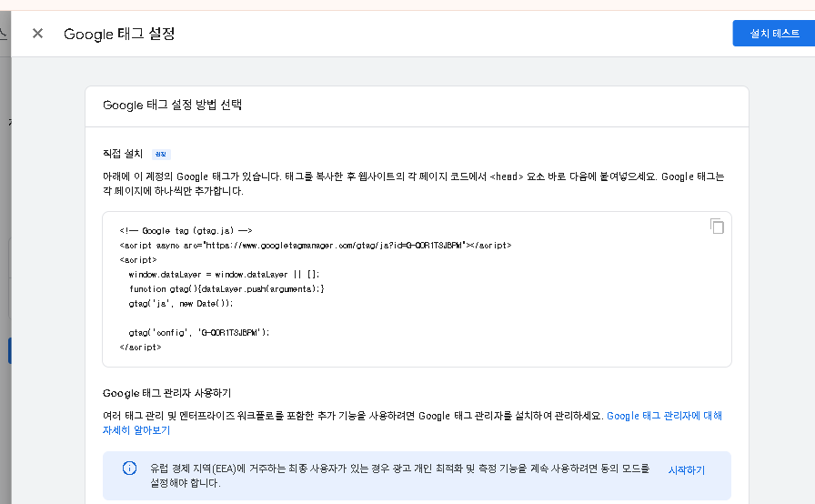Click the Google 태그 관리자 사용하기 heading
Viewport: 815px width, 504px height.
pos(166,393)
